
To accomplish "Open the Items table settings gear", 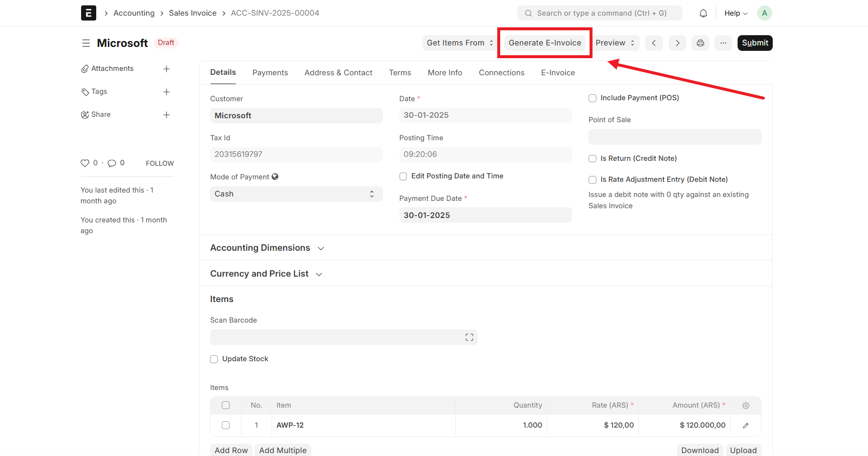I will click(x=745, y=405).
